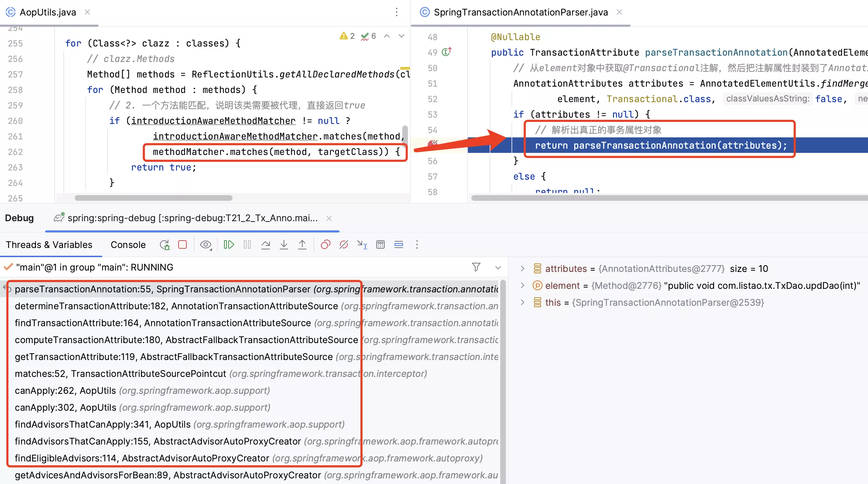Screen dimensions: 868x484
Task: Click the parseTransactionAnnotation method name on line 49
Action: click(x=716, y=52)
